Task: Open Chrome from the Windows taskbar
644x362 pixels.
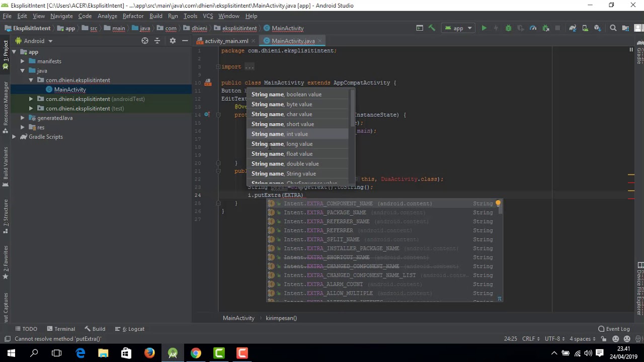Action: pos(196,353)
